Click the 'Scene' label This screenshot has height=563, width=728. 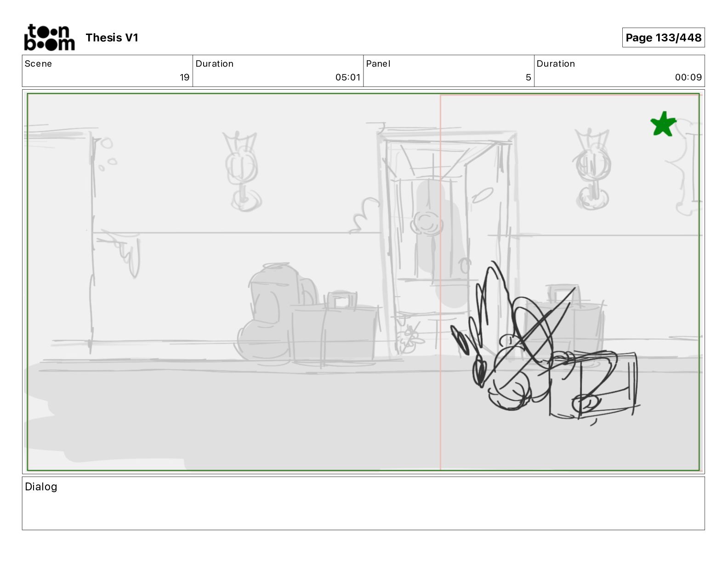pos(38,64)
